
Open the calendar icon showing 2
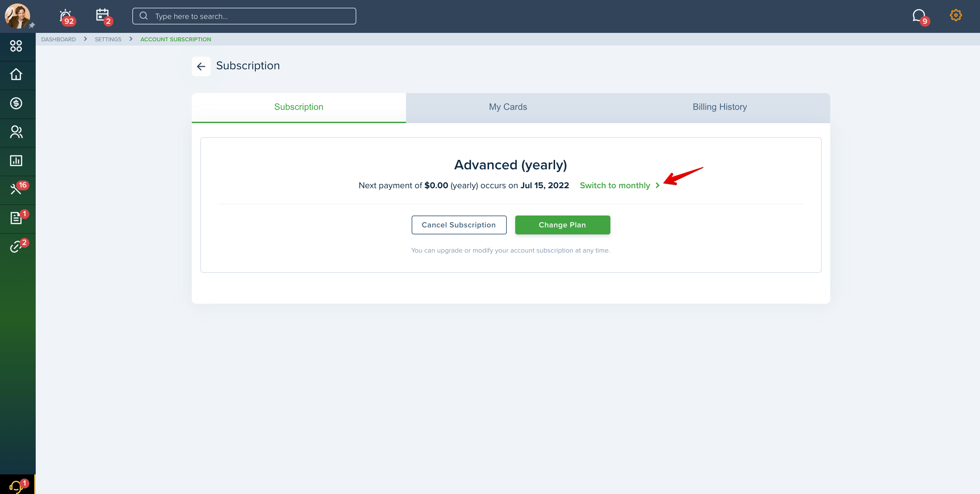[103, 16]
